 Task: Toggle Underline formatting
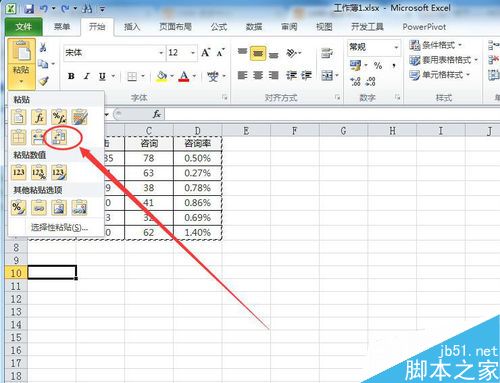click(102, 76)
